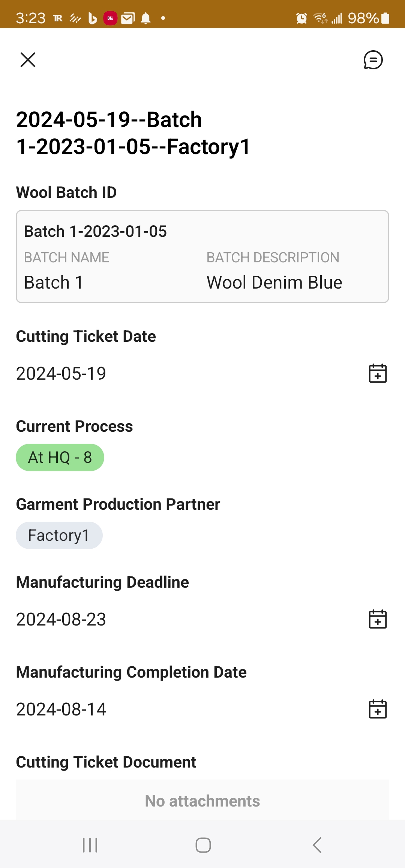This screenshot has width=405, height=868.
Task: Edit the Cutting Ticket Date value 2024-05-19
Action: (x=61, y=373)
